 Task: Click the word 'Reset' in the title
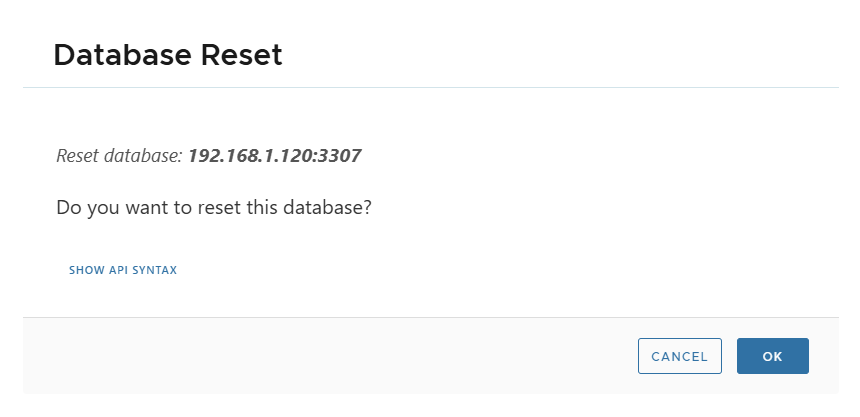(x=242, y=56)
